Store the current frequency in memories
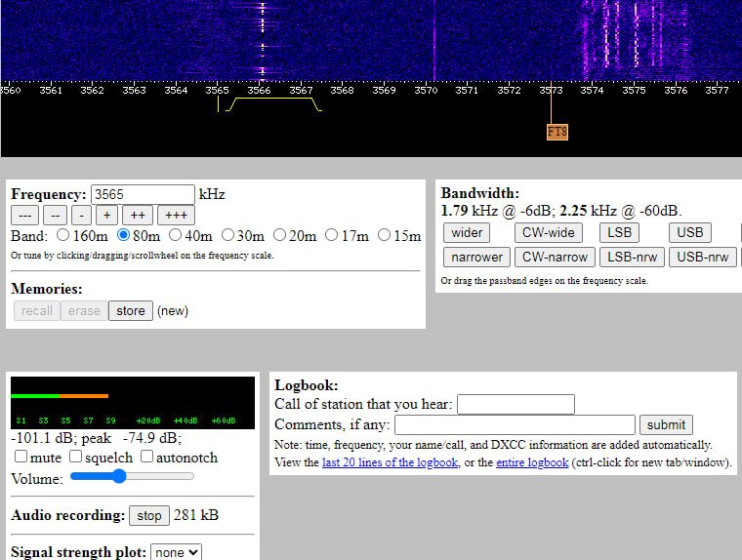The image size is (742, 560). pos(130,311)
